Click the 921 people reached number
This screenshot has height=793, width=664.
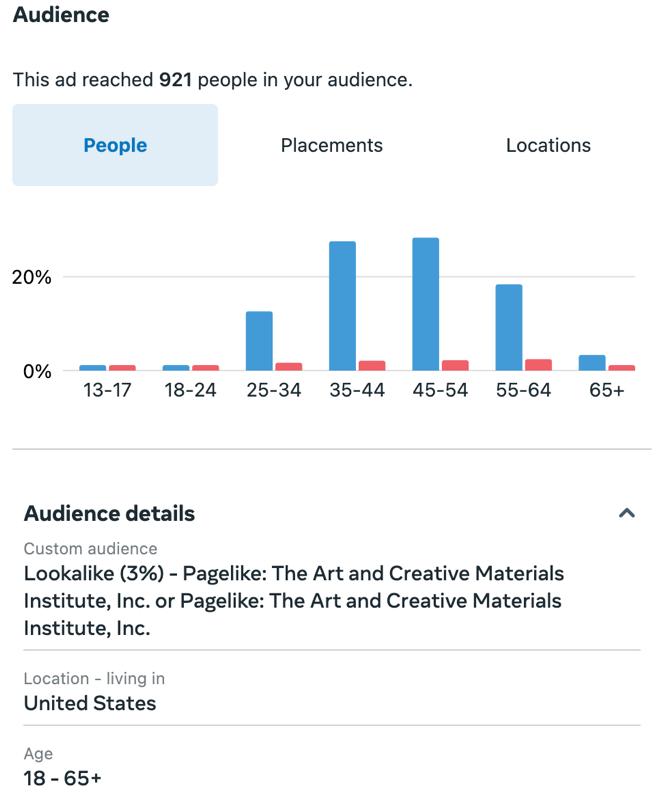click(x=176, y=80)
